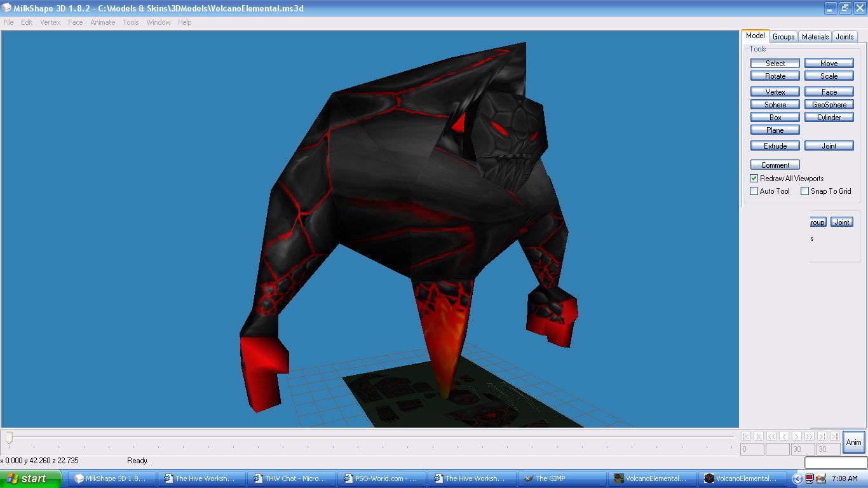Click the partly hidden Group option button

pos(818,222)
